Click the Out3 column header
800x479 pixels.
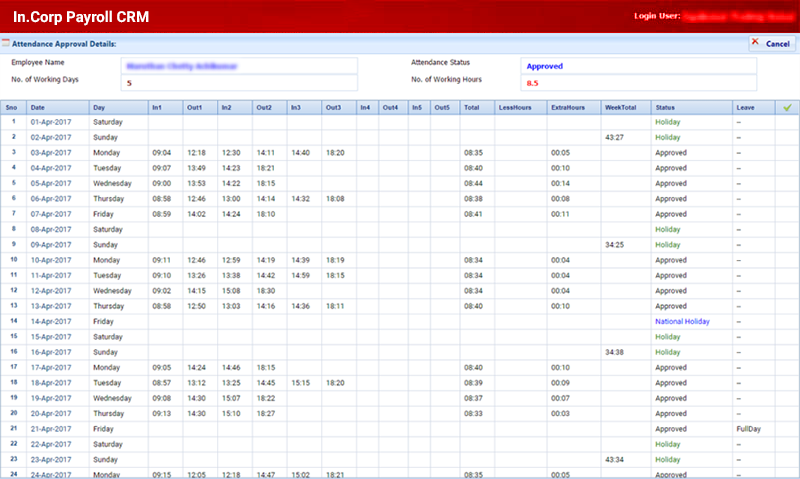click(339, 108)
